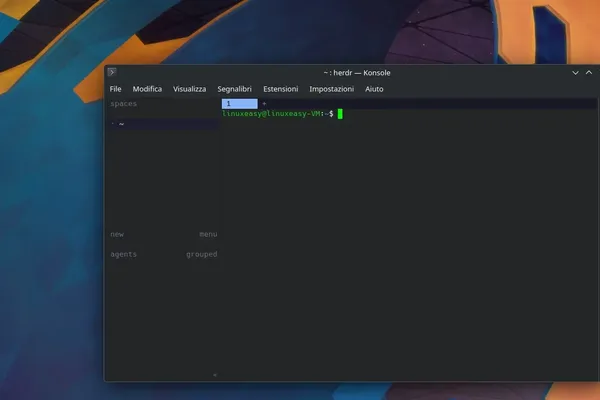Click the new button in the sidebar

[117, 234]
